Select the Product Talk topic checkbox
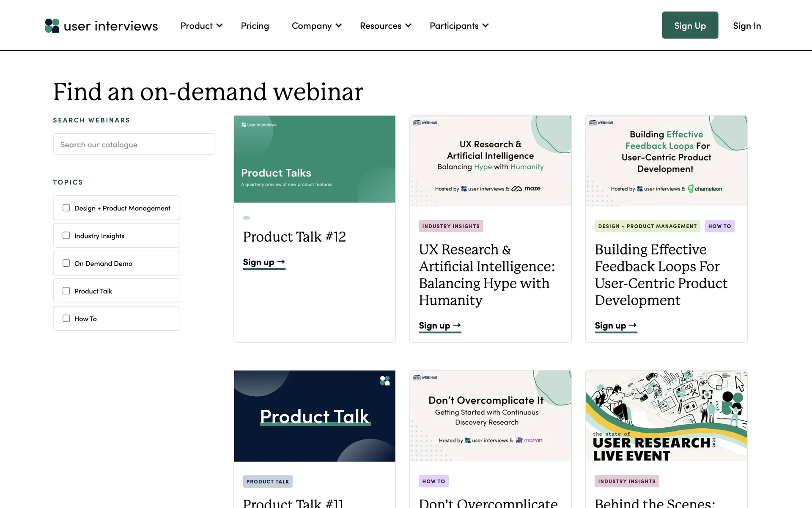 (66, 291)
